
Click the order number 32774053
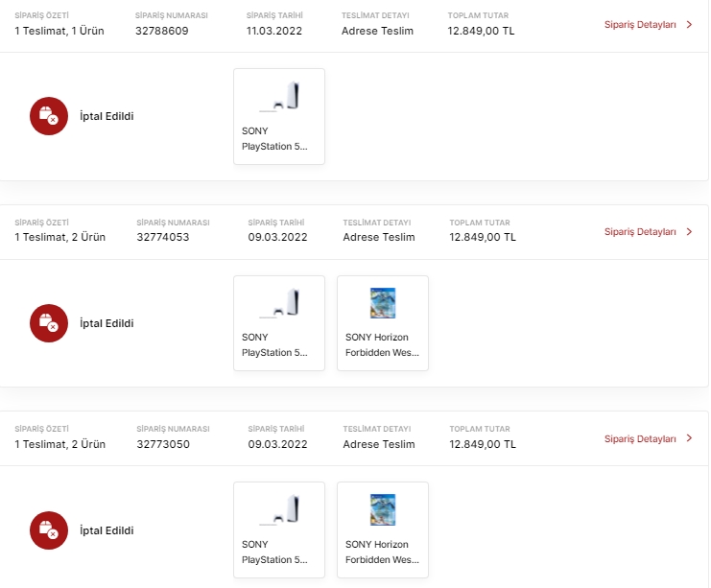coord(162,237)
